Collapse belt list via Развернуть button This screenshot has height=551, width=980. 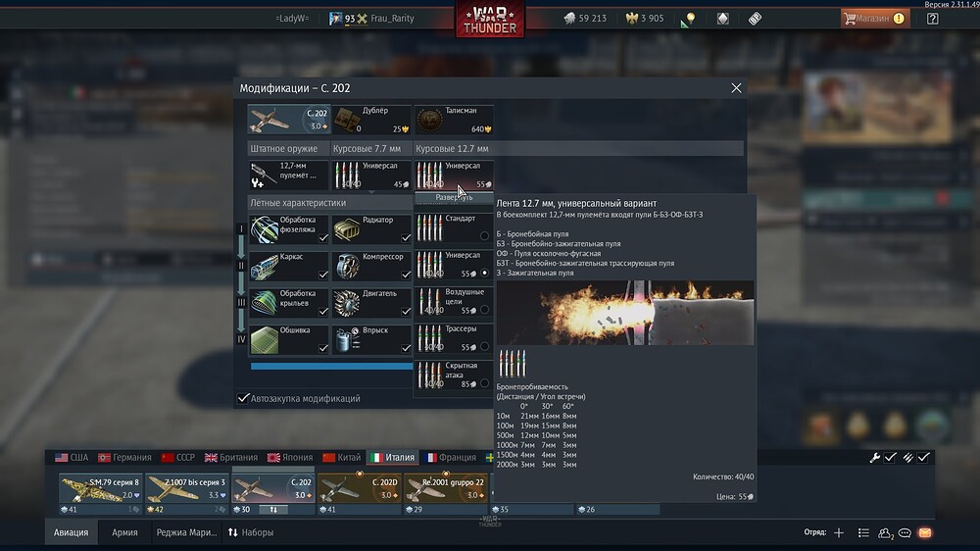click(x=454, y=198)
